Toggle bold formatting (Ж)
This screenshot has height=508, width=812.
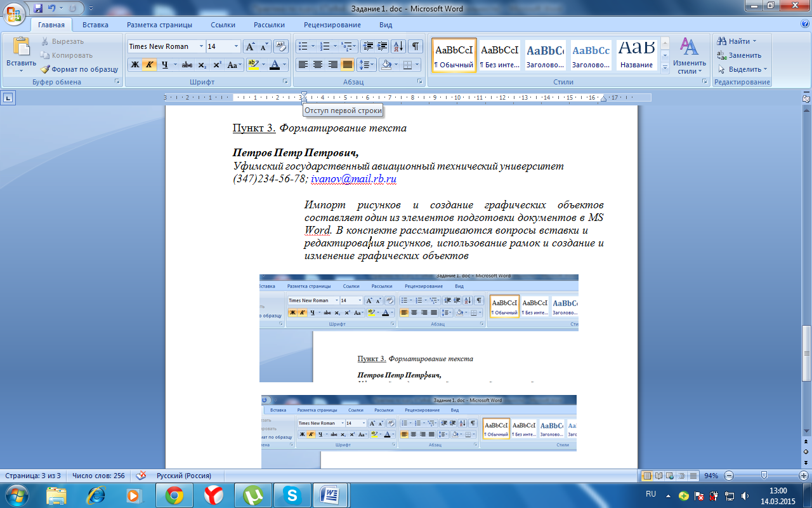pyautogui.click(x=134, y=65)
